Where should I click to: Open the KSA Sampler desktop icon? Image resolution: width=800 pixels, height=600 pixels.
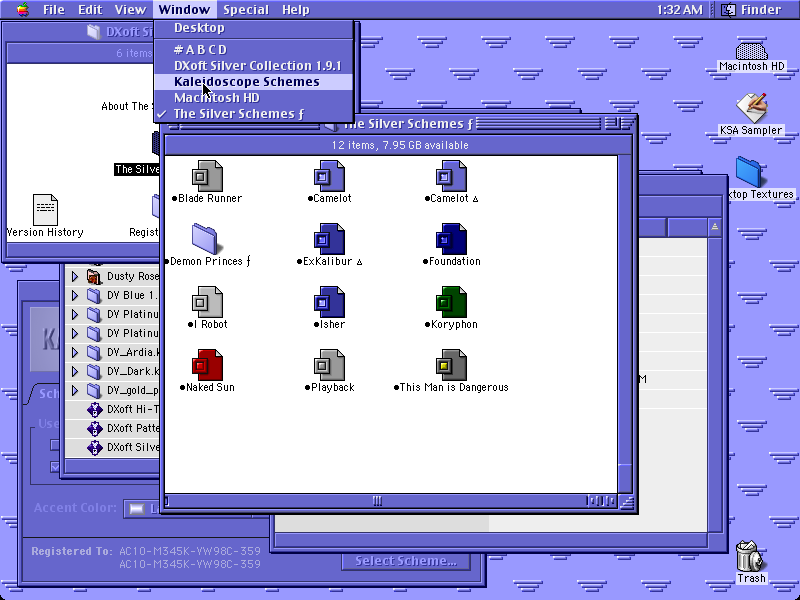(x=751, y=108)
